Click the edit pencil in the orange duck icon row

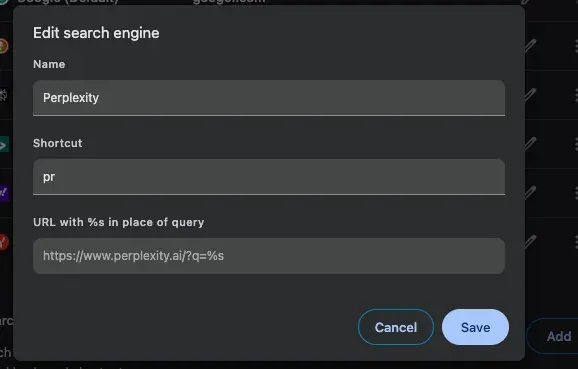pos(531,46)
